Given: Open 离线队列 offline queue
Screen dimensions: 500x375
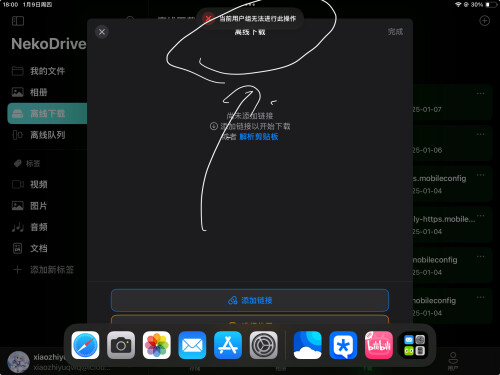Looking at the screenshot, I should point(47,135).
